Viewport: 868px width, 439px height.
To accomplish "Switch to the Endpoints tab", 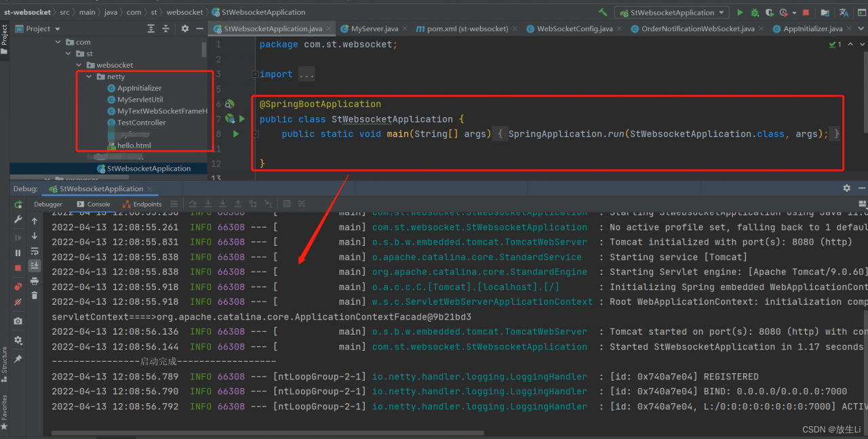I will point(142,204).
